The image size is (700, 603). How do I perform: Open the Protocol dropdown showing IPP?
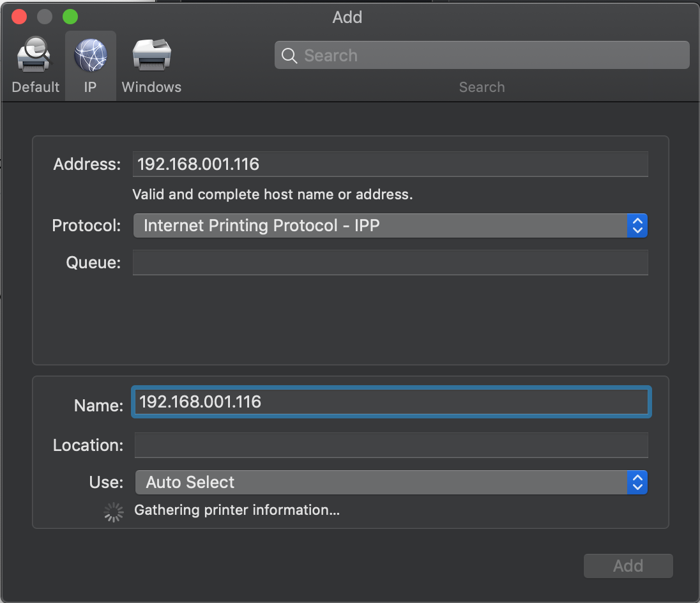[390, 225]
